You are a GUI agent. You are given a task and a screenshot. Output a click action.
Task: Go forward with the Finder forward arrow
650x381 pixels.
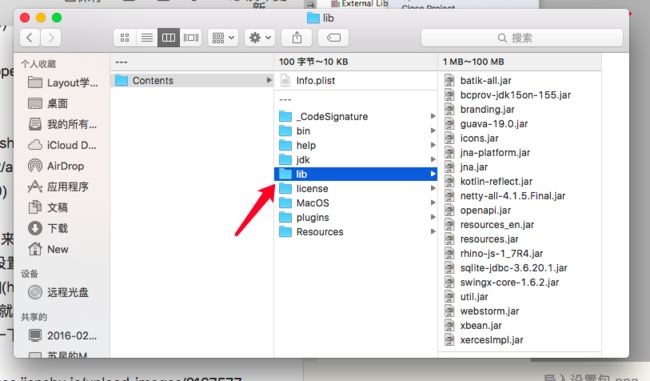(51, 38)
